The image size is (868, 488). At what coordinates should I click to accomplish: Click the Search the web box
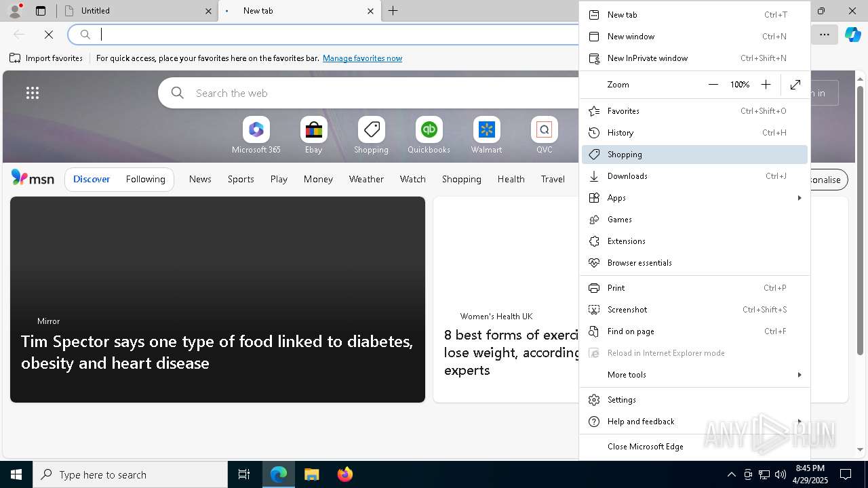370,93
